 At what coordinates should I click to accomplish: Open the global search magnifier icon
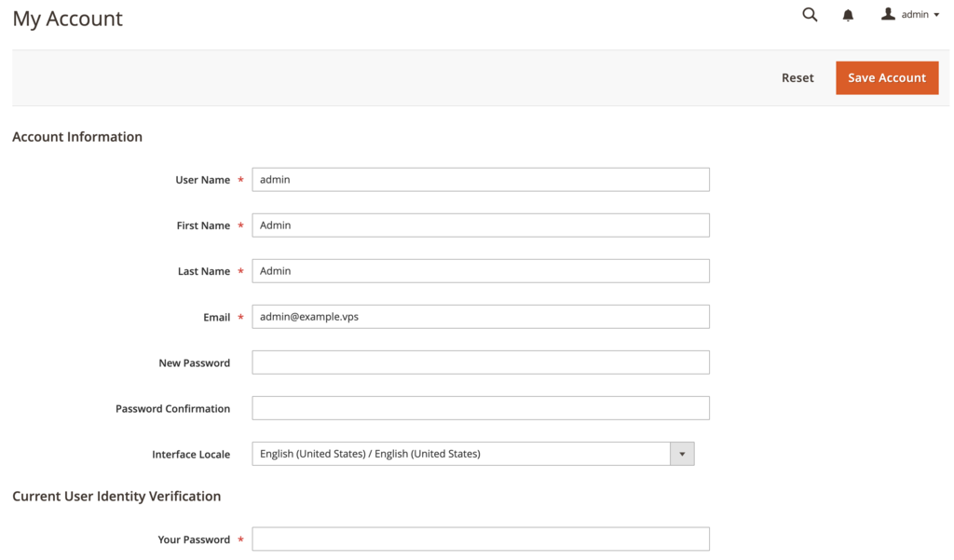click(x=809, y=14)
